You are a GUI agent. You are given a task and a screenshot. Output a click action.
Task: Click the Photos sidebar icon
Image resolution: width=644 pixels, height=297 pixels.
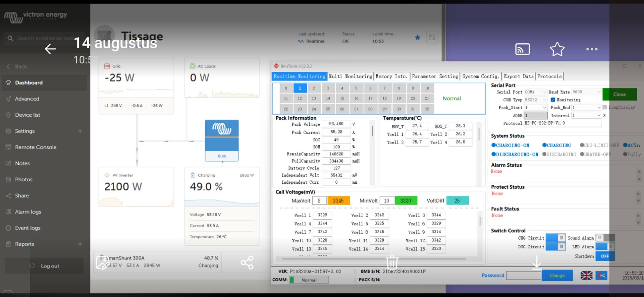point(8,180)
